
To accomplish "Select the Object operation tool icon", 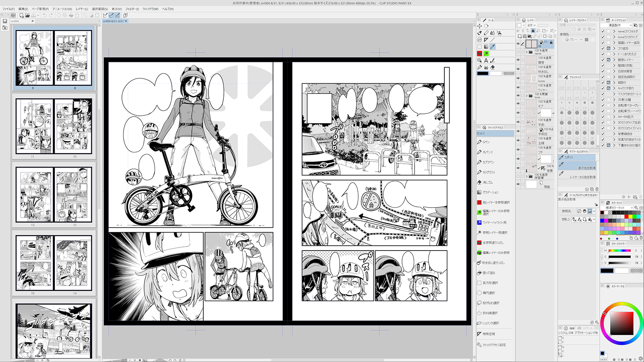I will click(x=479, y=60).
